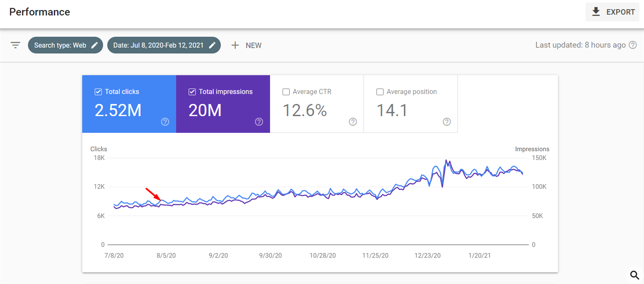
Task: Click the EXPORT button
Action: pos(613,12)
